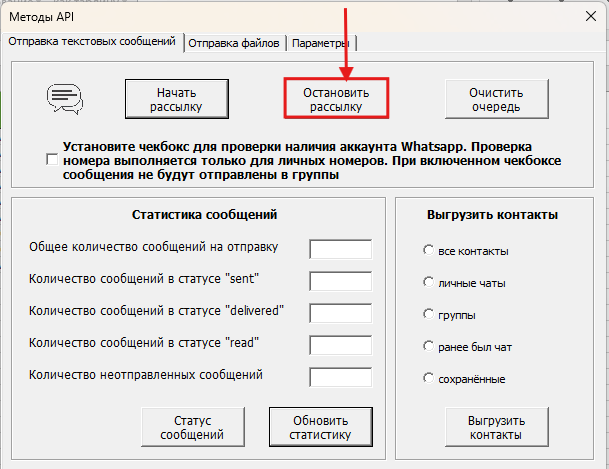Select the "сохранённые" radio button
This screenshot has width=609, height=469.
429,378
